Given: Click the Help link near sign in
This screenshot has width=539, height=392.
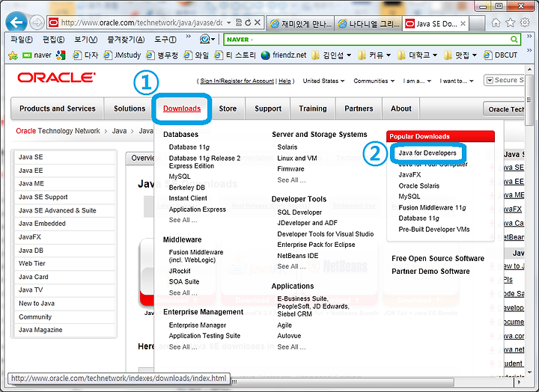Looking at the screenshot, I should pos(284,81).
